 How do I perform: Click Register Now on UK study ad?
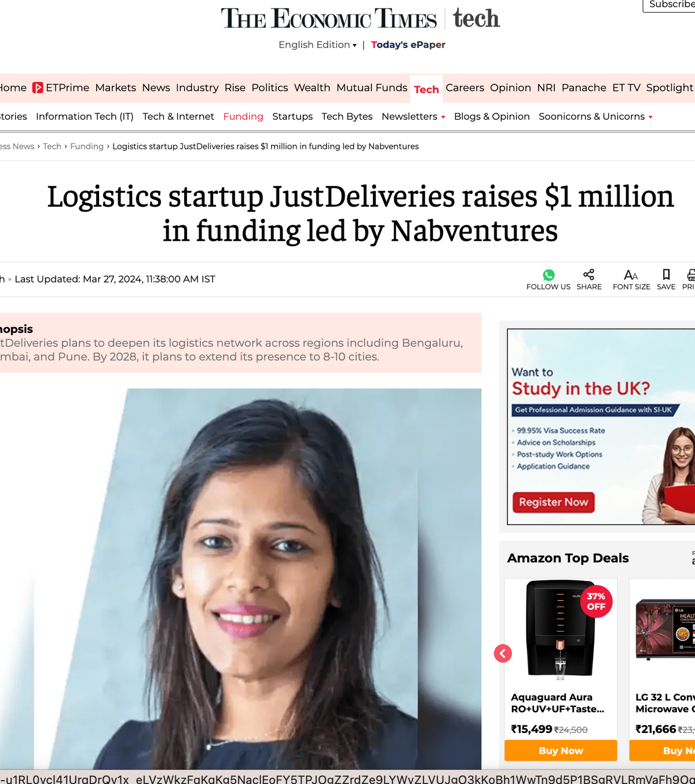[x=553, y=502]
